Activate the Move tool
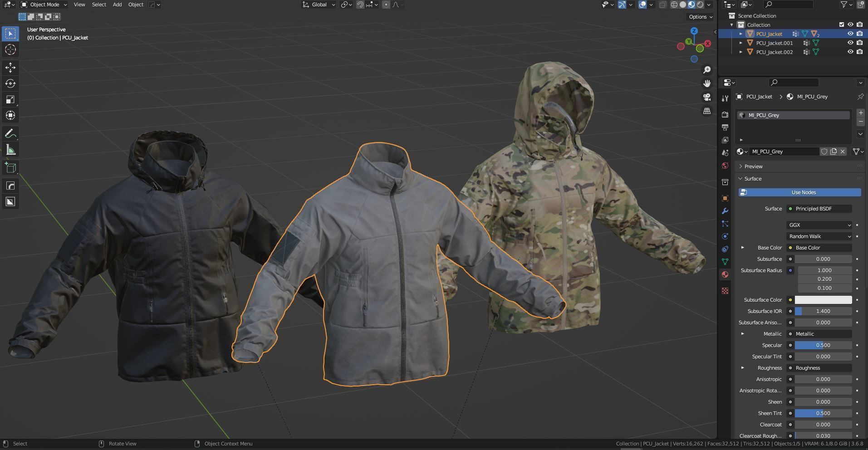The height and width of the screenshot is (450, 868). pyautogui.click(x=10, y=68)
